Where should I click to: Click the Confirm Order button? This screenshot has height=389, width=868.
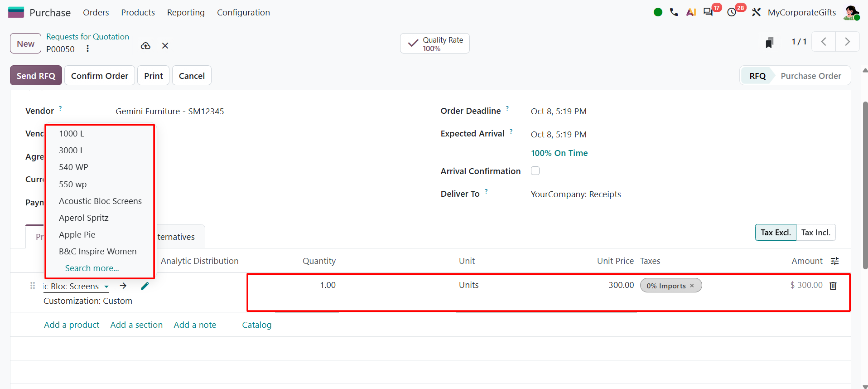coord(100,76)
